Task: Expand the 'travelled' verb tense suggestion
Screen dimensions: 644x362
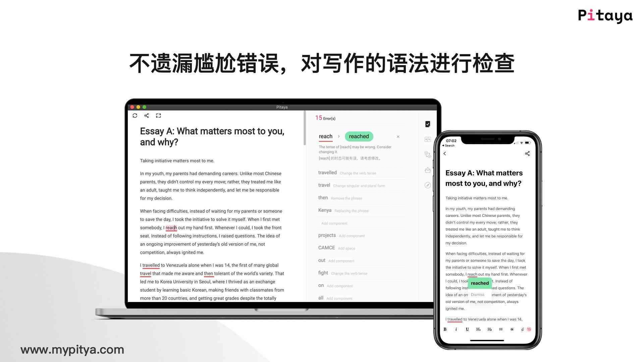Action: tap(347, 172)
